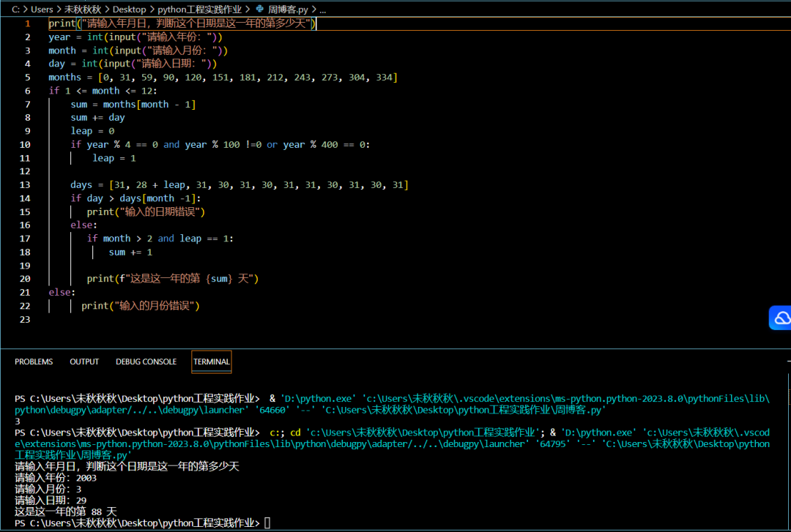Click 'days' variable on line 13
Viewport: 791px width, 532px height.
click(81, 185)
